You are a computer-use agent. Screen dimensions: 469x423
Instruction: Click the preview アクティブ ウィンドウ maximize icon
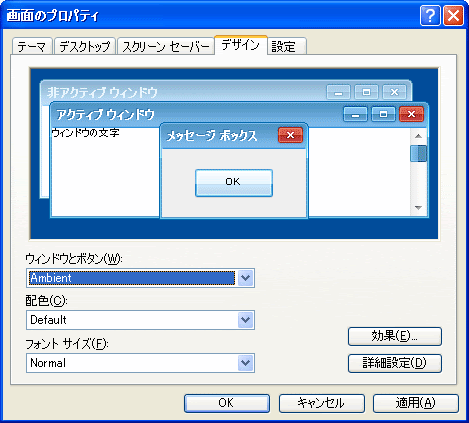383,114
